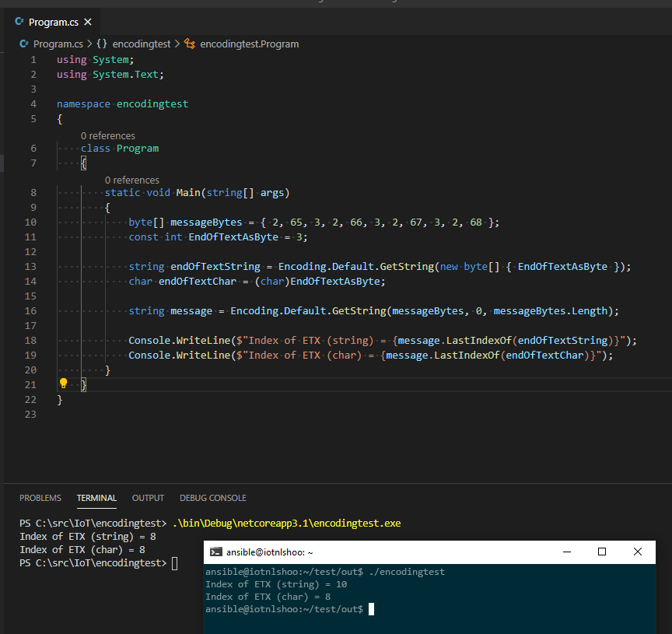Click "0 references" above the Main method

(131, 180)
